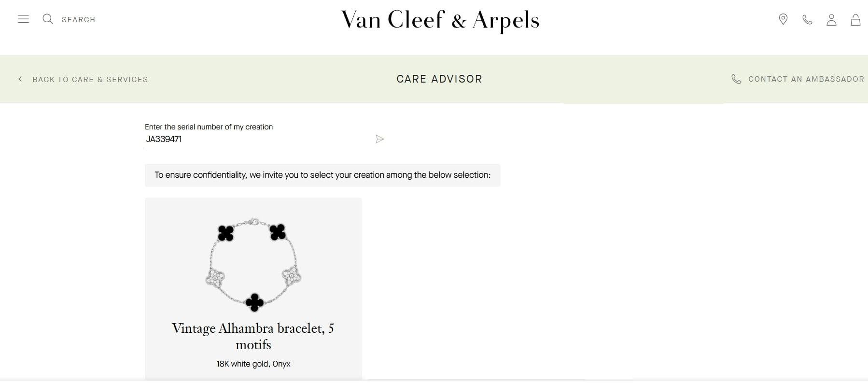Image resolution: width=868 pixels, height=383 pixels.
Task: Open the shopping bag icon
Action: (855, 19)
